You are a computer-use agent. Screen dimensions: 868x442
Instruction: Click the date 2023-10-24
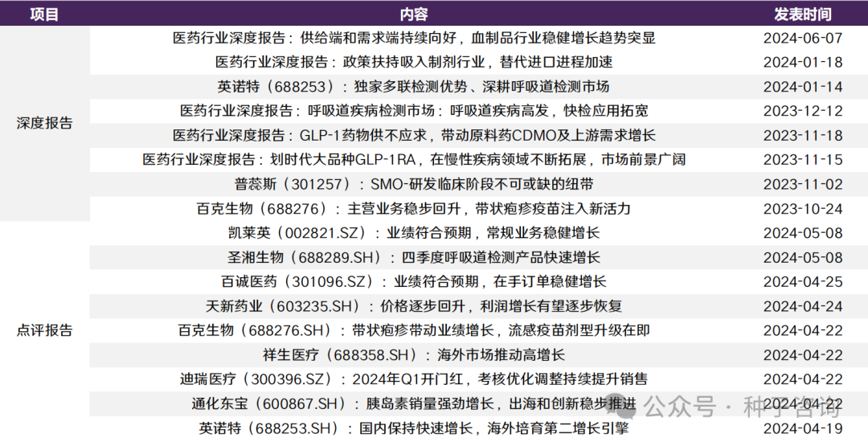tap(803, 209)
